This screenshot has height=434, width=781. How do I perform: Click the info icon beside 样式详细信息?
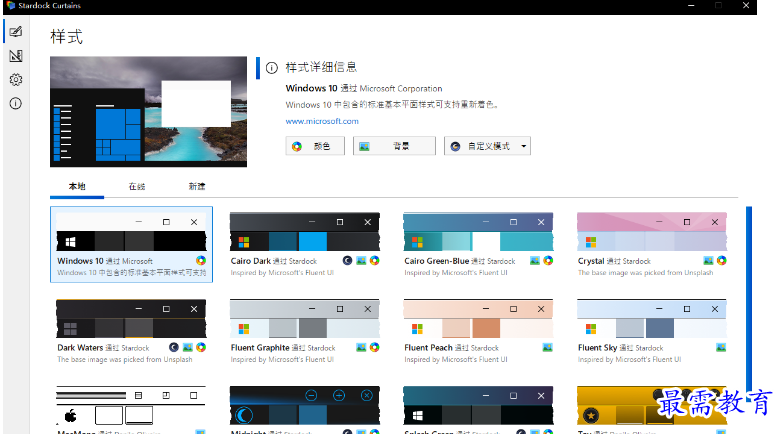click(x=271, y=68)
